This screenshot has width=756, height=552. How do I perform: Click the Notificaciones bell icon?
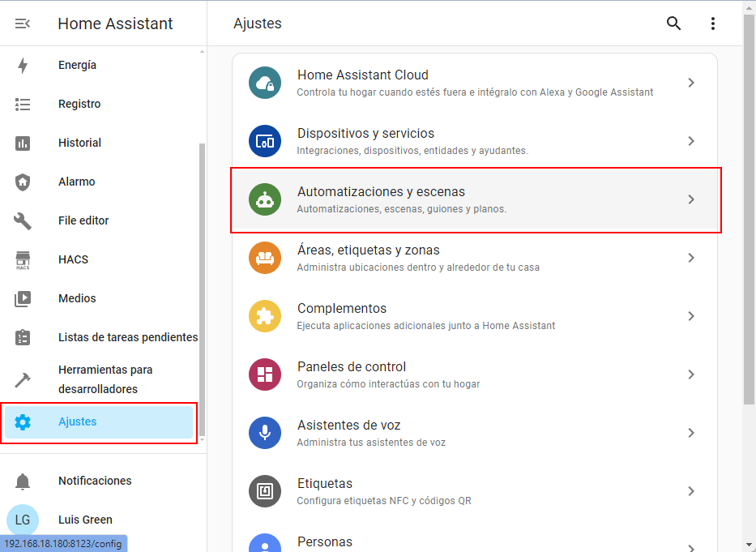23,481
